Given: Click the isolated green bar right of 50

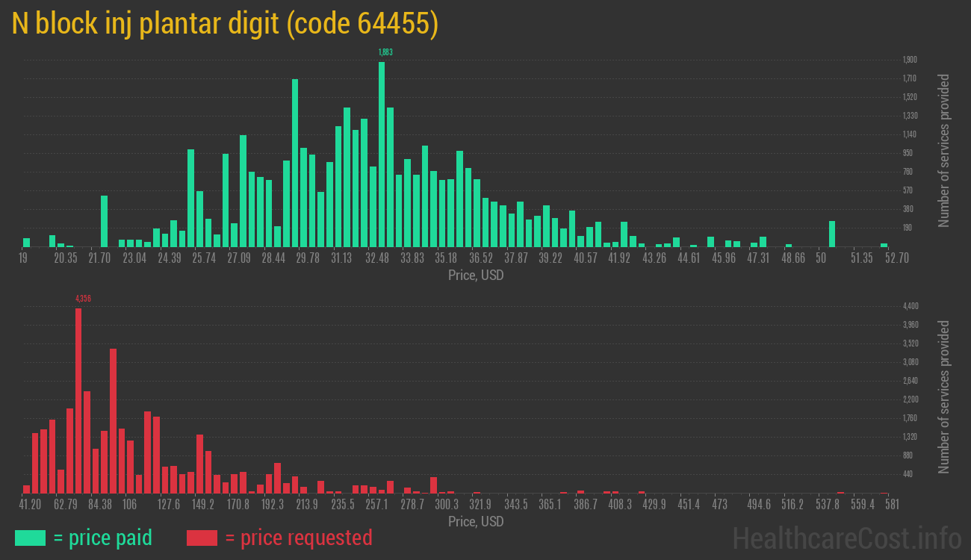Looking at the screenshot, I should pos(832,234).
